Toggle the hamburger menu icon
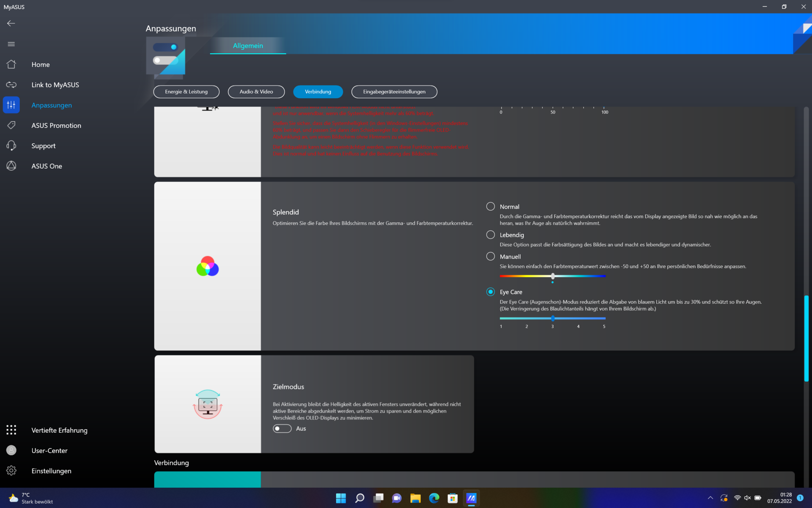812x508 pixels. click(11, 44)
